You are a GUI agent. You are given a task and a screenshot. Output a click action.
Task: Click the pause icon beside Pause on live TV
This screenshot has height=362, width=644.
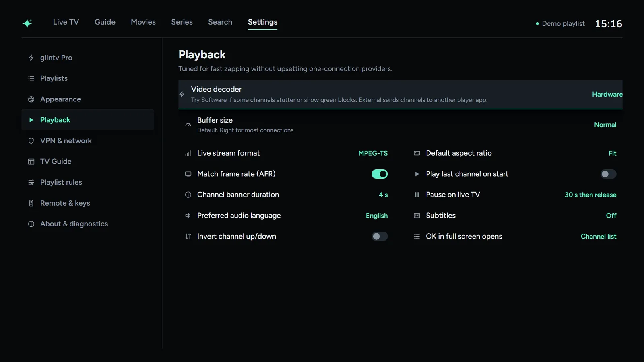[417, 195]
